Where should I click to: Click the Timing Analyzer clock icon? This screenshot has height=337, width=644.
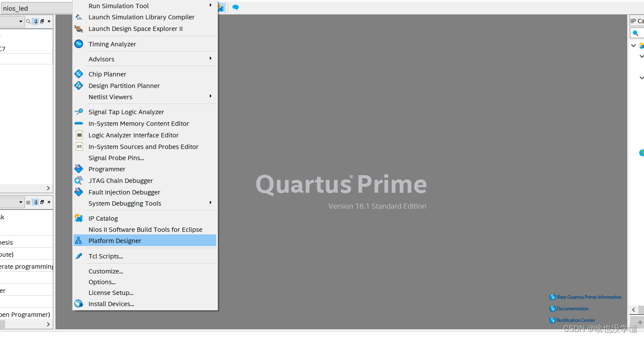pyautogui.click(x=79, y=44)
